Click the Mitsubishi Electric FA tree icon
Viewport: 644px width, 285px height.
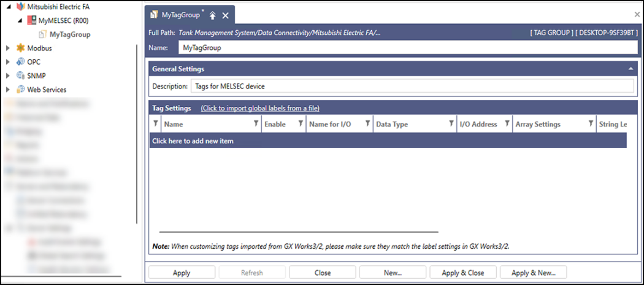[x=20, y=7]
